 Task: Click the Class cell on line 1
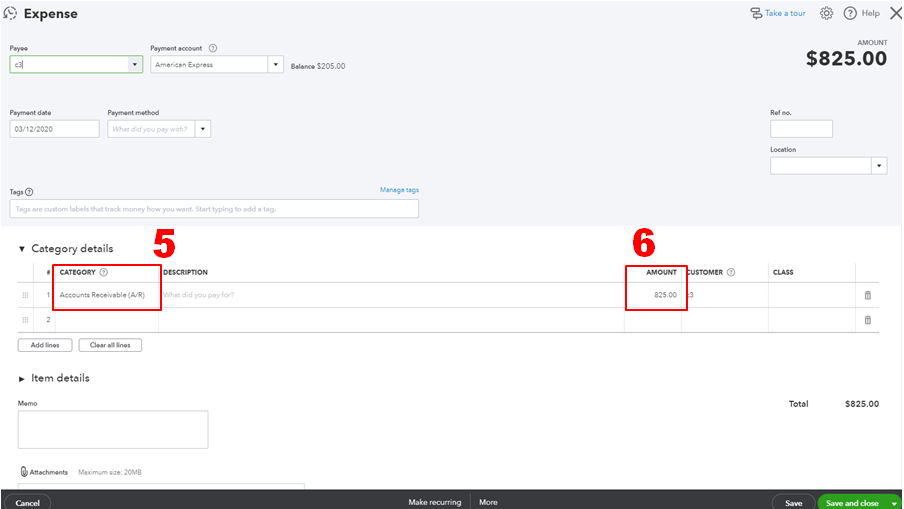pos(812,295)
